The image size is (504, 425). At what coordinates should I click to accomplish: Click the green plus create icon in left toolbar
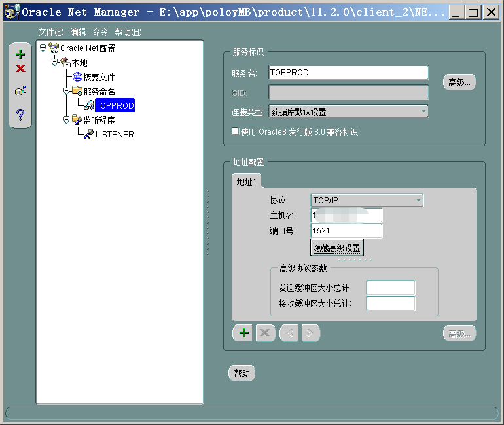click(x=20, y=54)
